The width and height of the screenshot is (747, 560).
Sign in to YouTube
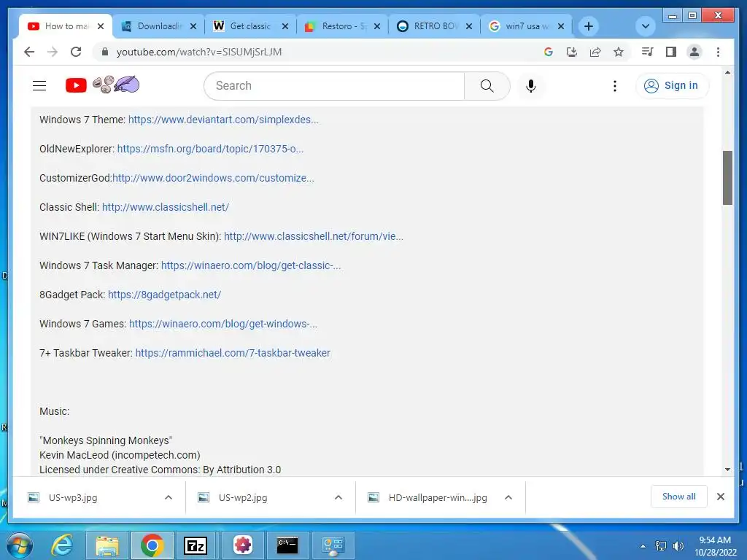point(672,86)
